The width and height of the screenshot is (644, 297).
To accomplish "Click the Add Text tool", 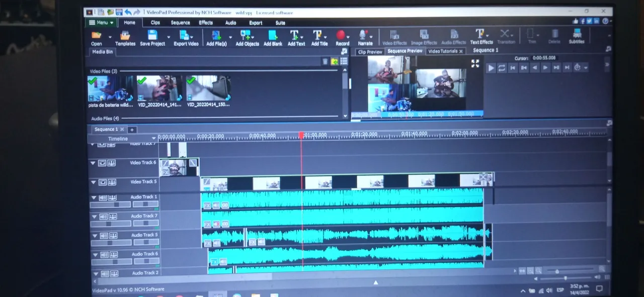I will (296, 38).
